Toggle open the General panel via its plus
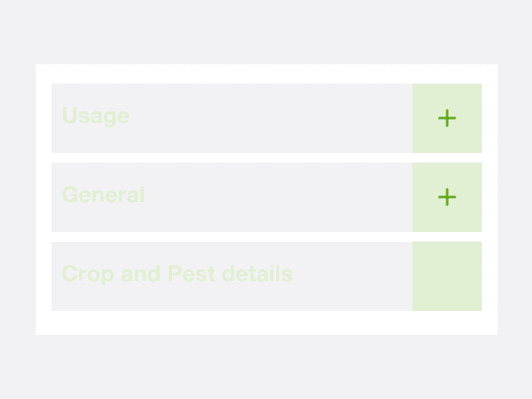This screenshot has height=399, width=532. coord(447,197)
